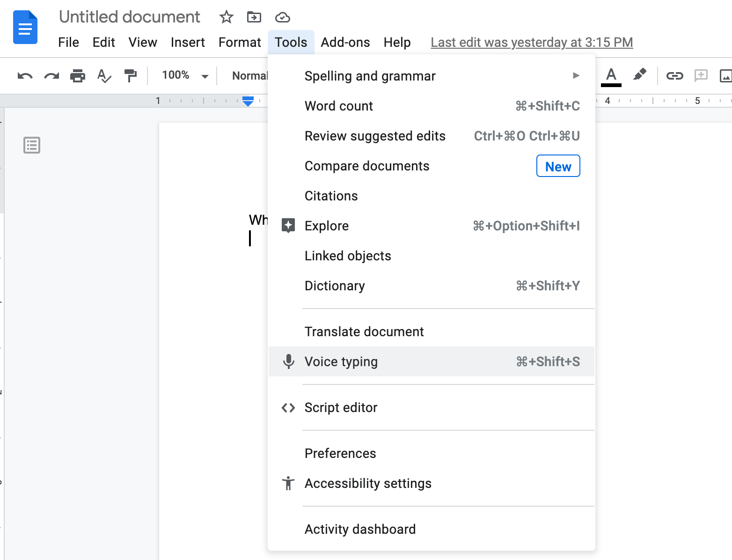Choose Translate document
732x560 pixels.
pos(431,332)
